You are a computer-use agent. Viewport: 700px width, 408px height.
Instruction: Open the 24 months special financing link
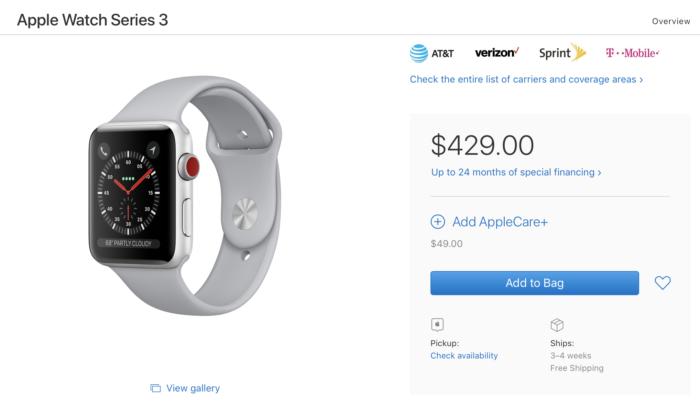(x=516, y=172)
